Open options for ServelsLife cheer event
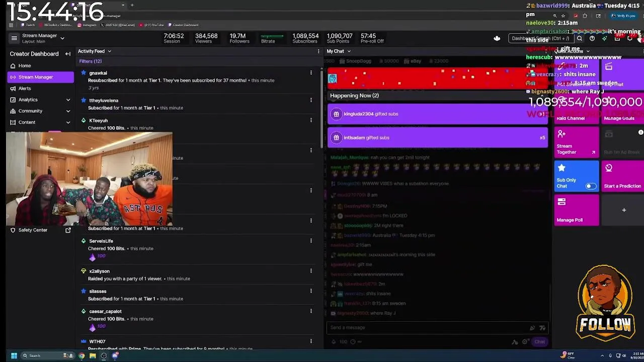This screenshot has height=362, width=644. coord(311,241)
